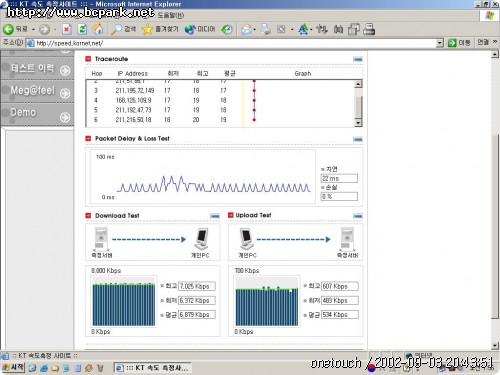500x375 pixels.
Task: Expand the address bar dropdown arrow
Action: (440, 43)
